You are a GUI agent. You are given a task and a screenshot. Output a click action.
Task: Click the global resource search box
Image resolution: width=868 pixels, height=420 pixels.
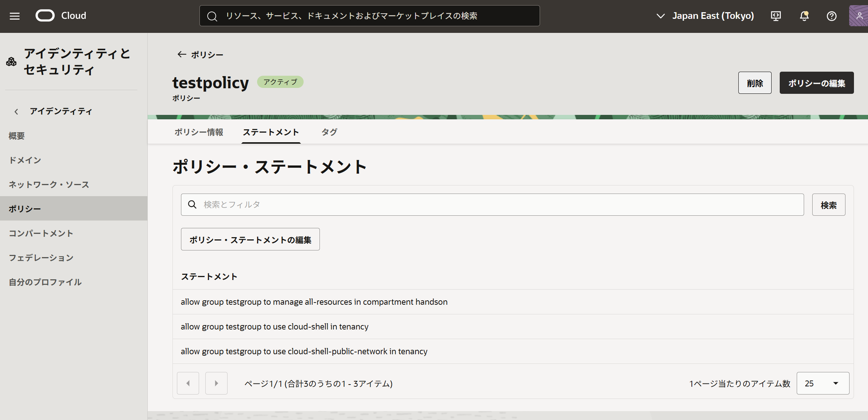[369, 16]
